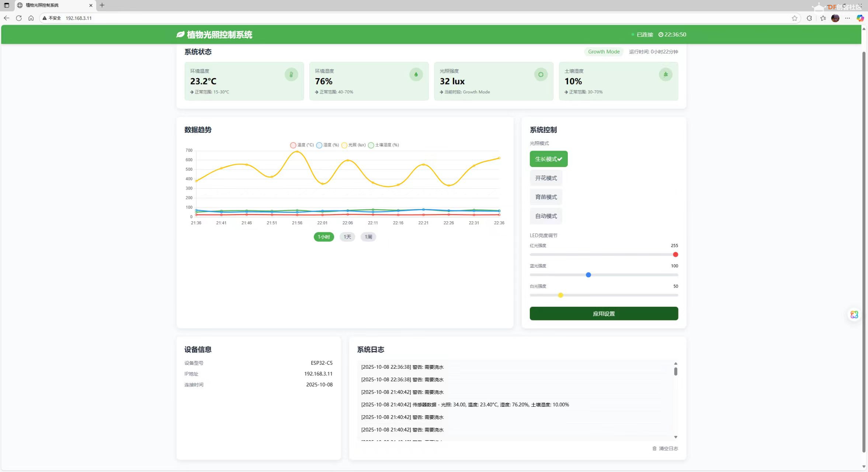Click the leaf logo in green header
Screen dimensions: 868x472
pyautogui.click(x=180, y=35)
